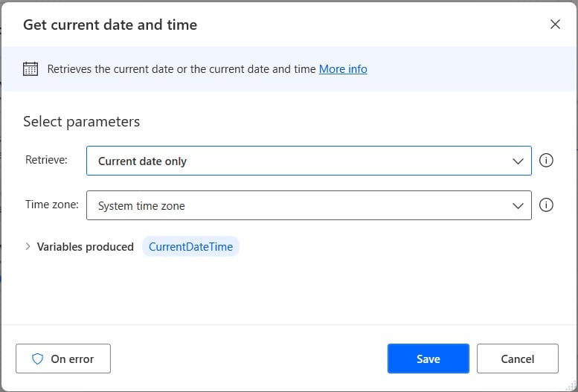Screen dimensions: 578x392
Task: Save the action settings
Action: (428, 359)
